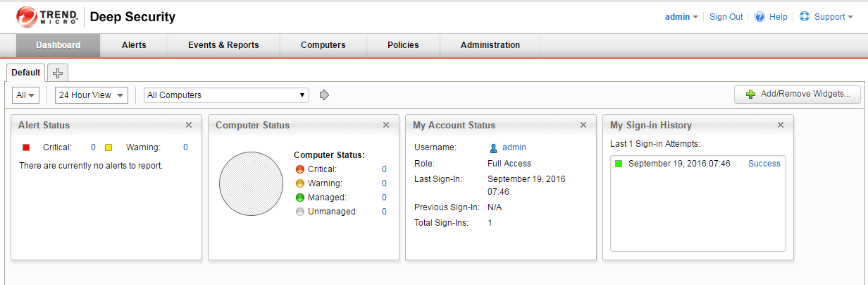Close the Alert Status widget
Image resolution: width=868 pixels, height=285 pixels.
click(x=189, y=125)
